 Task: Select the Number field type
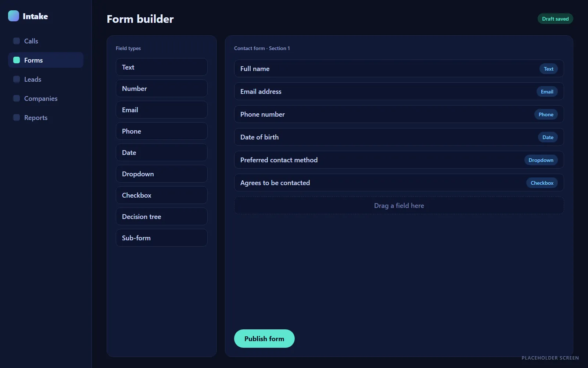(x=162, y=88)
